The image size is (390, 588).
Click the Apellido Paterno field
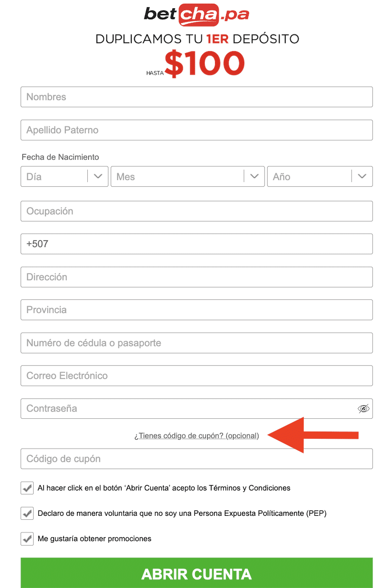point(196,130)
